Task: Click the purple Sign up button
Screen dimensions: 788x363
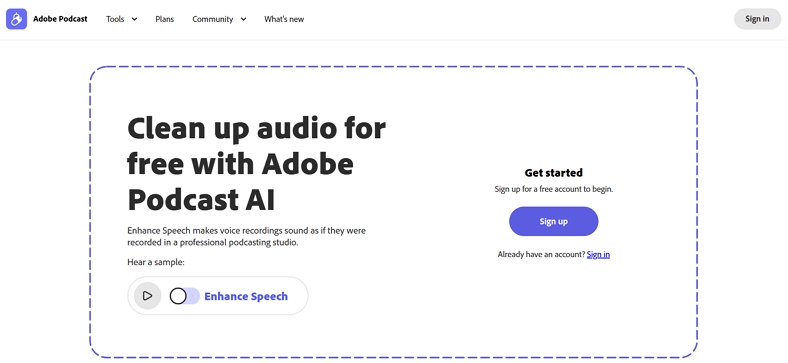Action: [x=553, y=221]
